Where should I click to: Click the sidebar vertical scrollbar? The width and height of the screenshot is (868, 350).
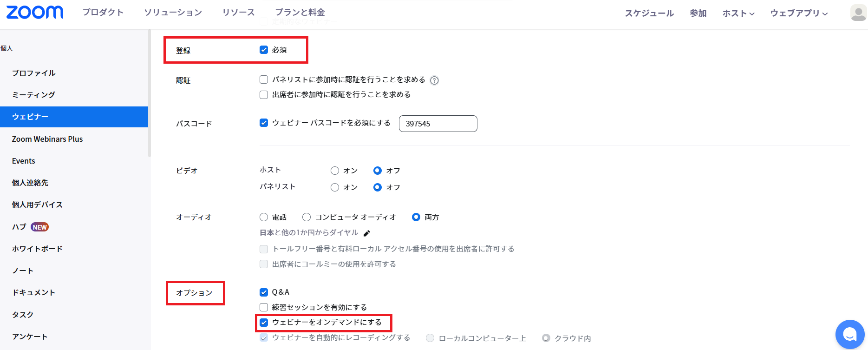(x=150, y=93)
